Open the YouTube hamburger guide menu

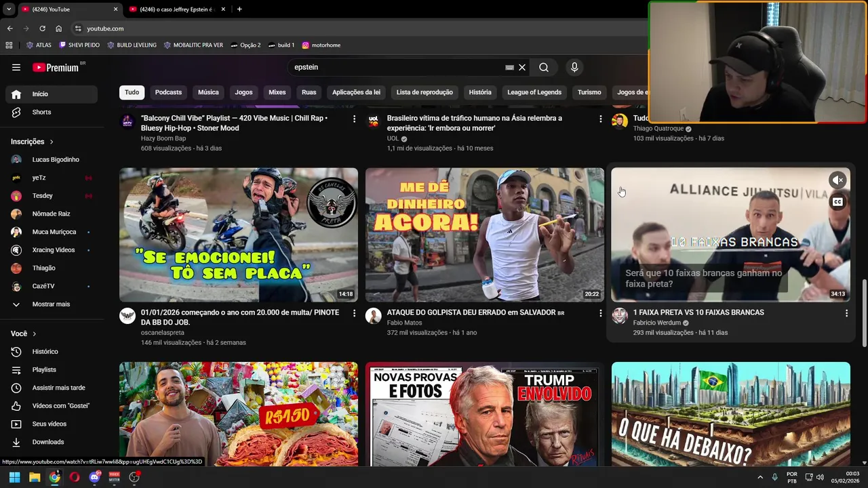point(16,67)
